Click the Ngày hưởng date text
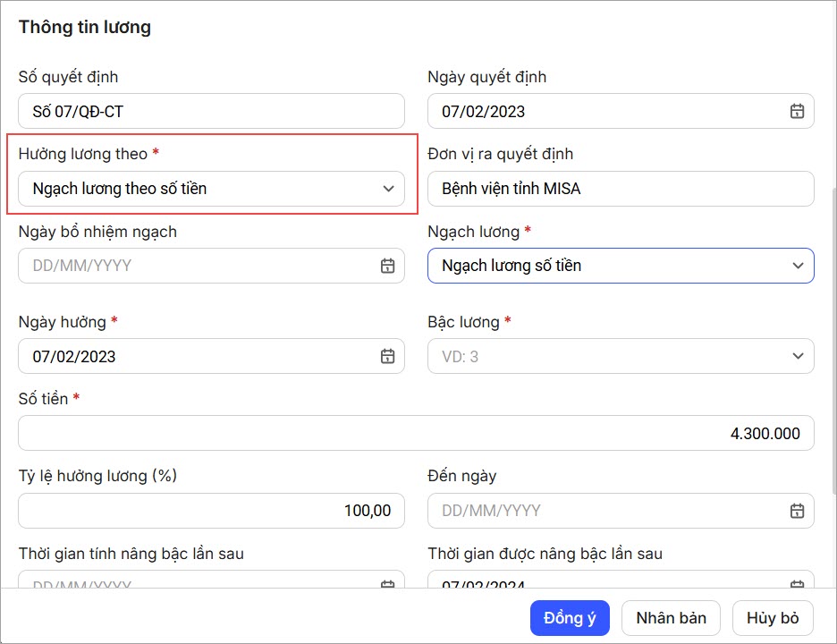 coord(74,356)
